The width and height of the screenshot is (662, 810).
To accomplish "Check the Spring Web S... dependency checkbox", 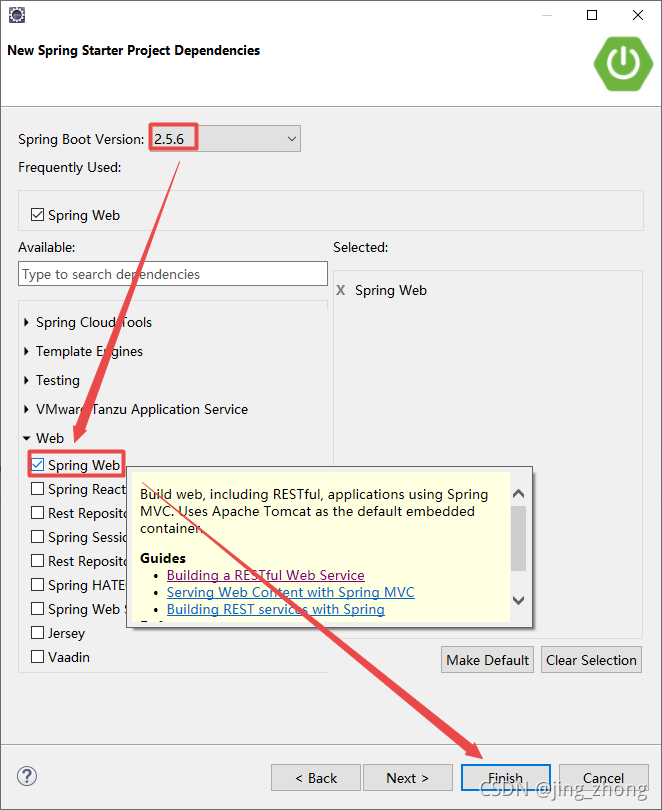I will [37, 609].
